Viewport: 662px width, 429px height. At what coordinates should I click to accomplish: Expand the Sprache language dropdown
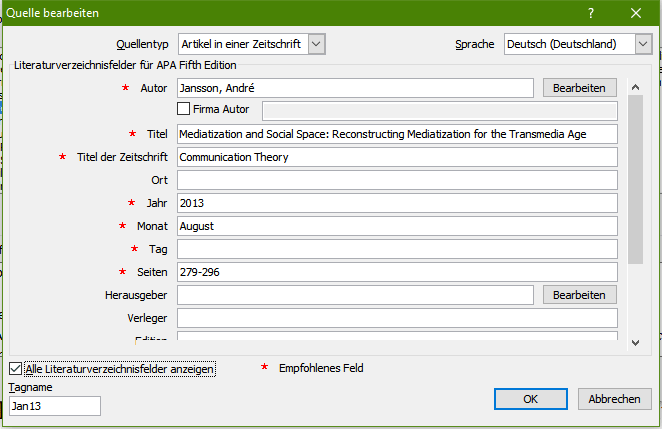[642, 44]
